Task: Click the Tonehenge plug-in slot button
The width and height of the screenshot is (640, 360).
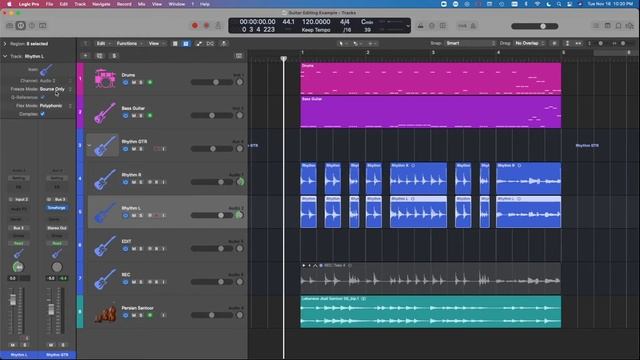Action: click(x=57, y=208)
